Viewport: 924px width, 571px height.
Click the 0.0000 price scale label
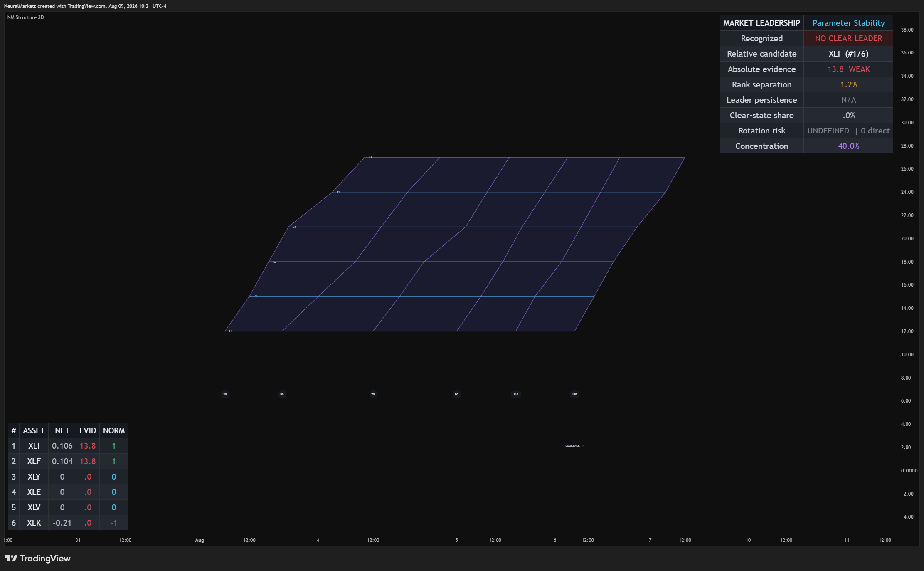click(x=909, y=470)
